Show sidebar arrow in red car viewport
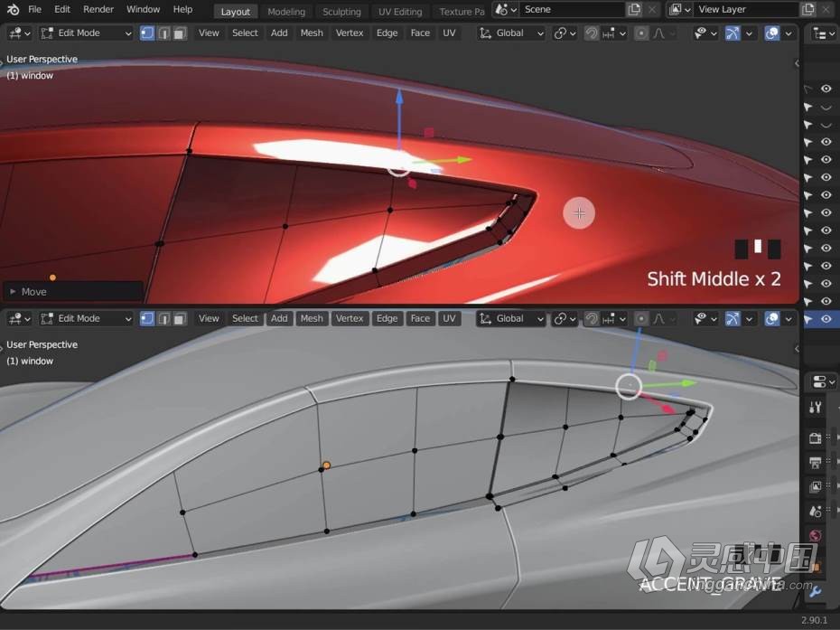This screenshot has height=630, width=840. [797, 63]
